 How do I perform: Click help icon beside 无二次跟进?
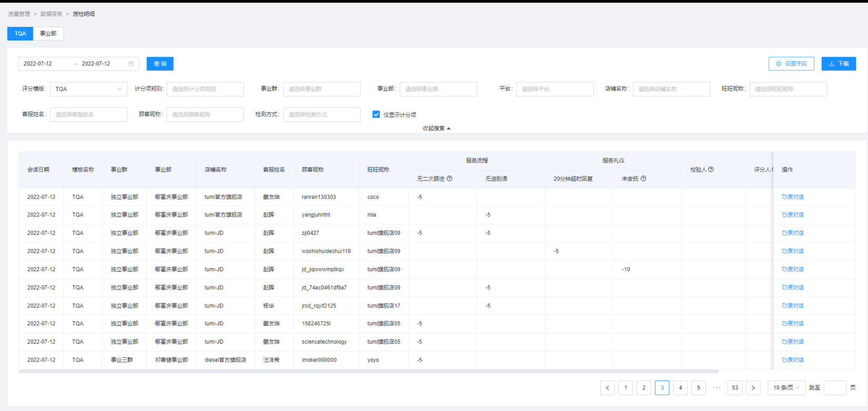[x=449, y=179]
